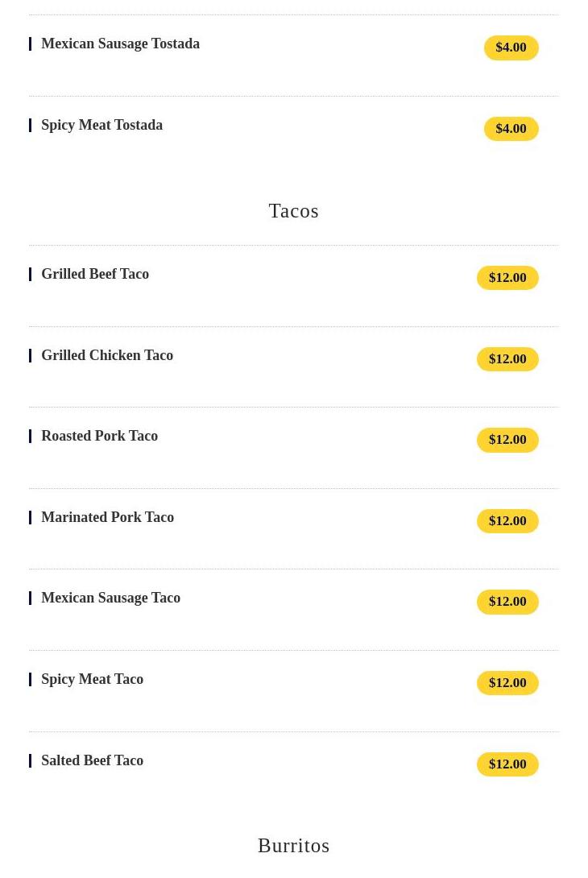Open the Salted Beef Taco entry
Screen dimensions: 588x878
[92, 761]
